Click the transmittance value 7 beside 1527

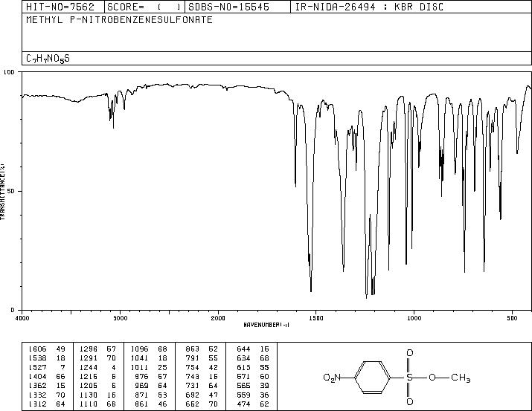(x=63, y=367)
